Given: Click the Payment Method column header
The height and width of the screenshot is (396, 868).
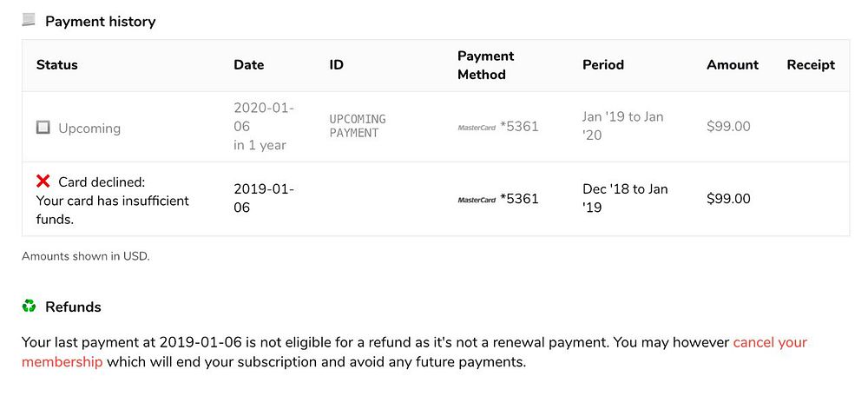Looking at the screenshot, I should [x=485, y=65].
